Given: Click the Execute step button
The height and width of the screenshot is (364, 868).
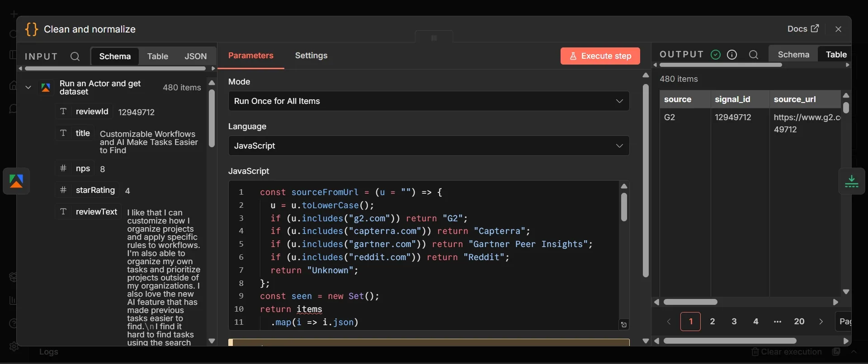Looking at the screenshot, I should click(600, 56).
